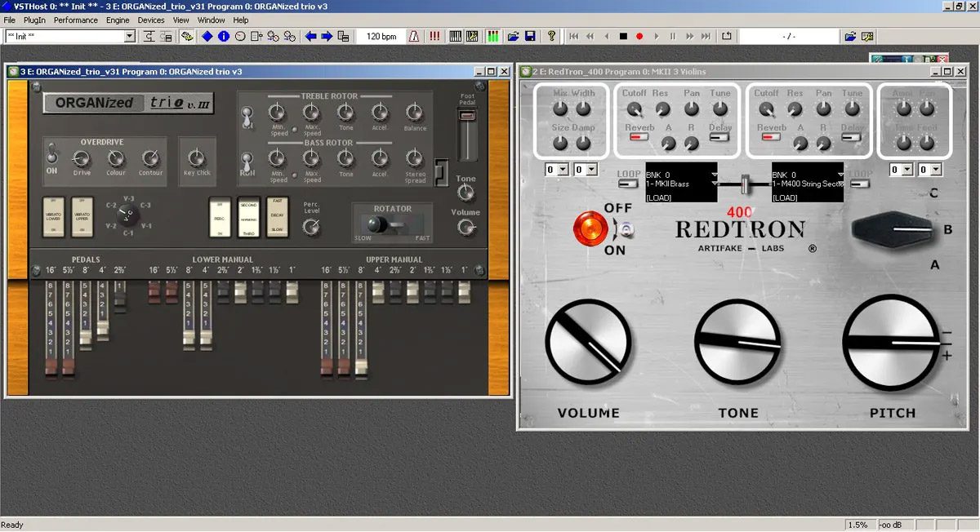The width and height of the screenshot is (980, 532).
Task: Click the red record transport button
Action: coord(639,37)
